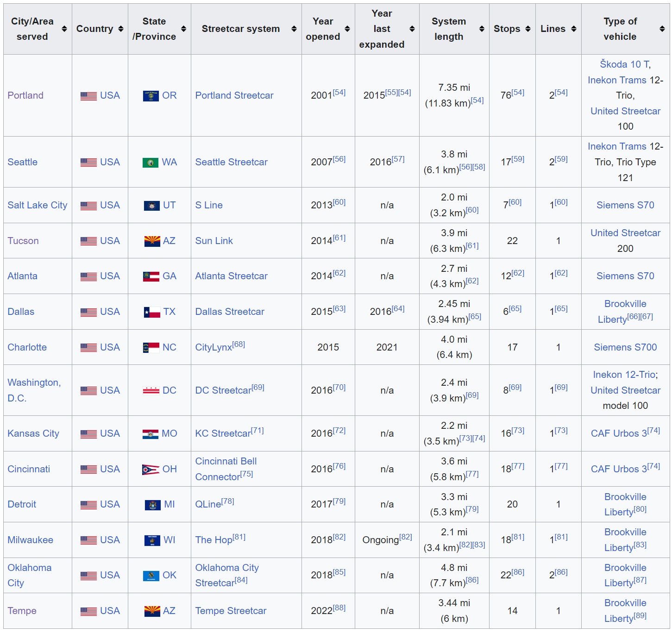
Task: Open the CityLynx link
Action: [x=214, y=347]
